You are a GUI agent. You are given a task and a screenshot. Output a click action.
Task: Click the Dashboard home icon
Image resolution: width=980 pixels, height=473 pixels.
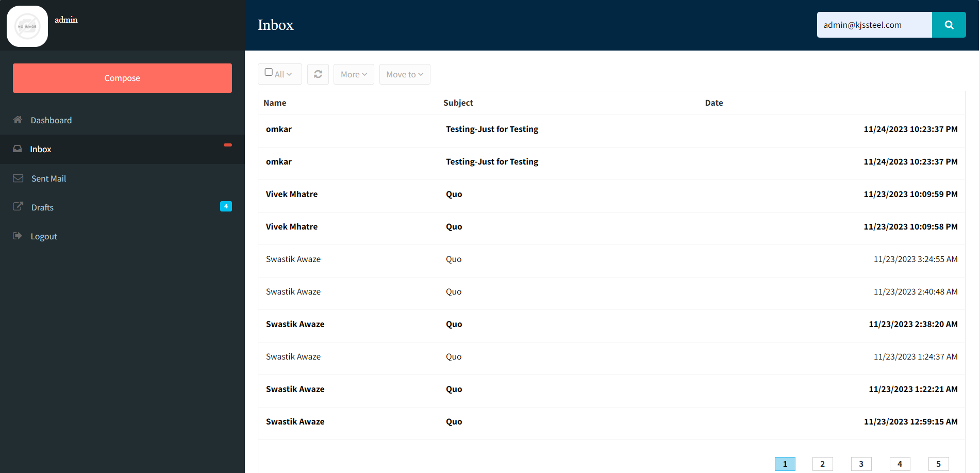pos(18,120)
